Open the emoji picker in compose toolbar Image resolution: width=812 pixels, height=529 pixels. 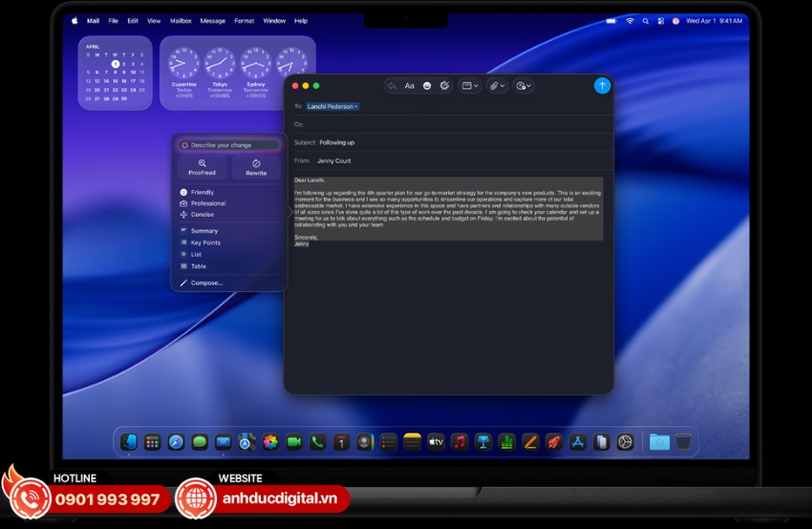tap(427, 86)
